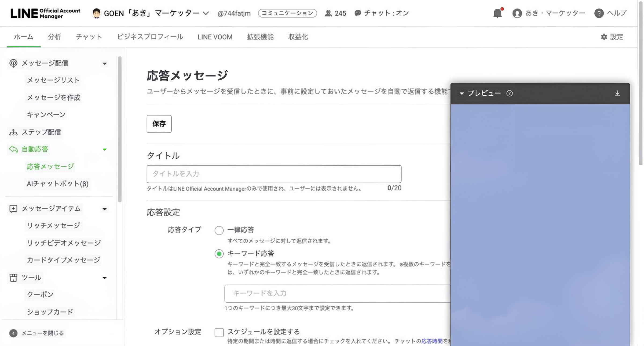
Task: Open リッチメッセージ in sidebar
Action: 53,225
